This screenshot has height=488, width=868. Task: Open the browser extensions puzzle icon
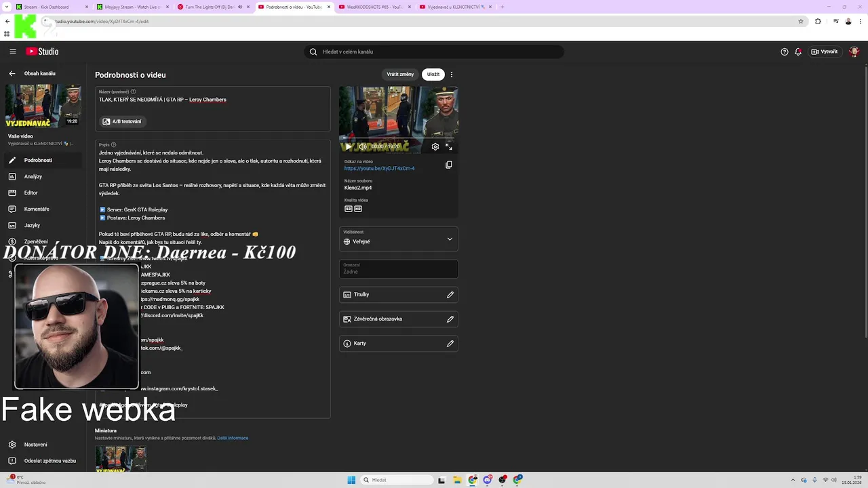click(818, 21)
